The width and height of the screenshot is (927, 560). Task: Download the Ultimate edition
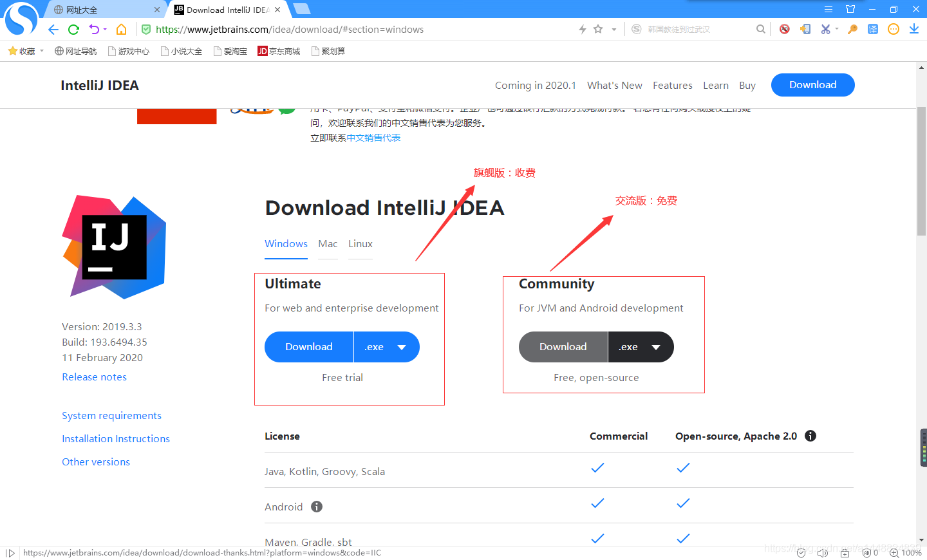(x=309, y=347)
